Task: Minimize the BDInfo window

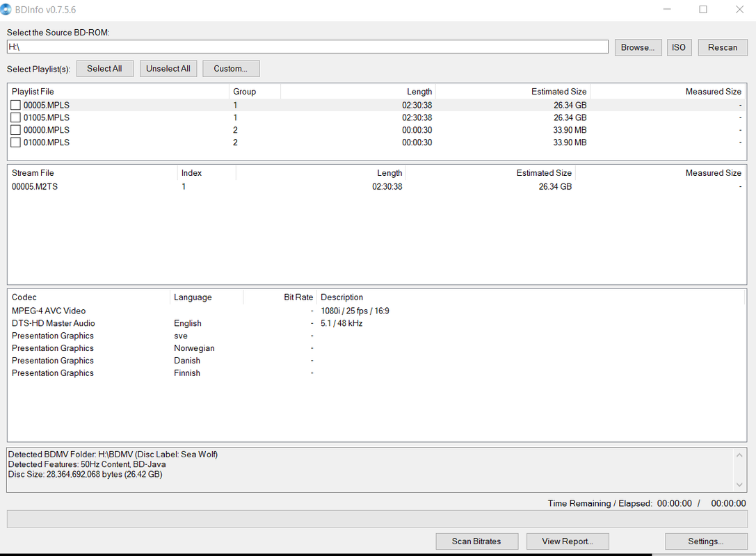Action: [x=667, y=9]
